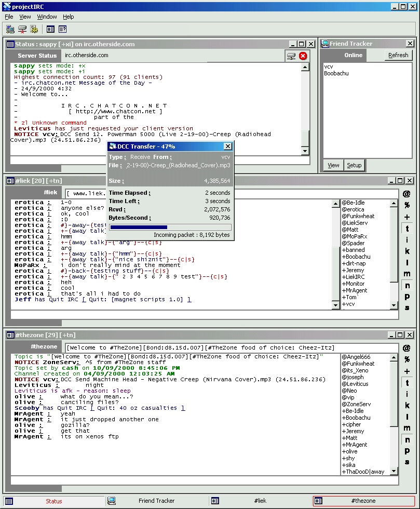Click the disconnect server toolbar icon
This screenshot has height=509, width=420.
coord(22,29)
